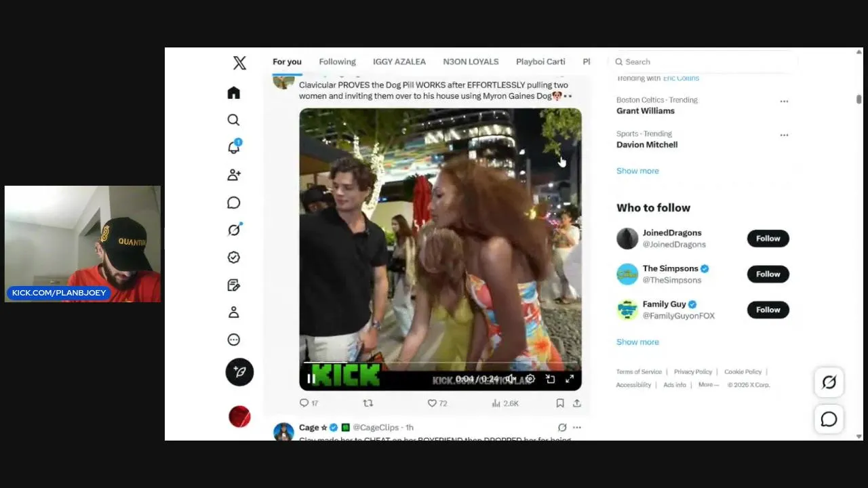Open options for Grant Williams trend
Viewport: 868px width, 488px height.
pos(784,101)
